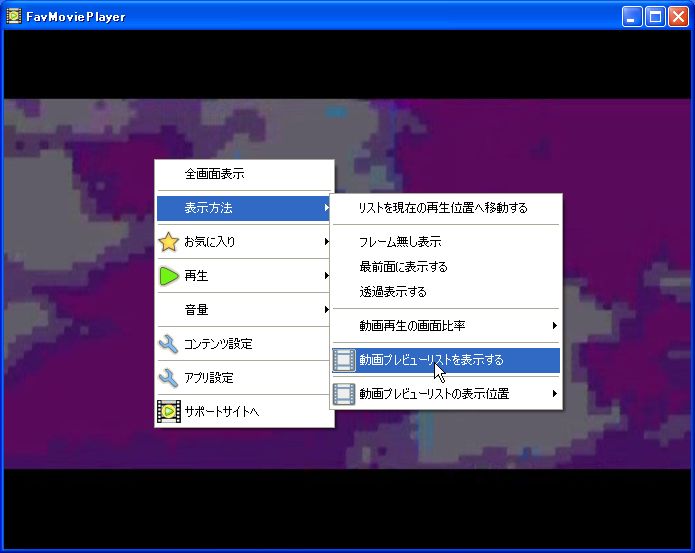Click the FavMoviePlayer title bar app icon
The image size is (695, 553).
click(x=14, y=16)
